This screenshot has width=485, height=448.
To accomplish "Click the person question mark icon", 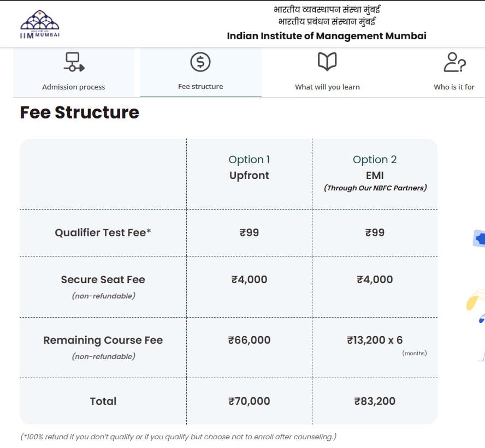I will tap(454, 62).
